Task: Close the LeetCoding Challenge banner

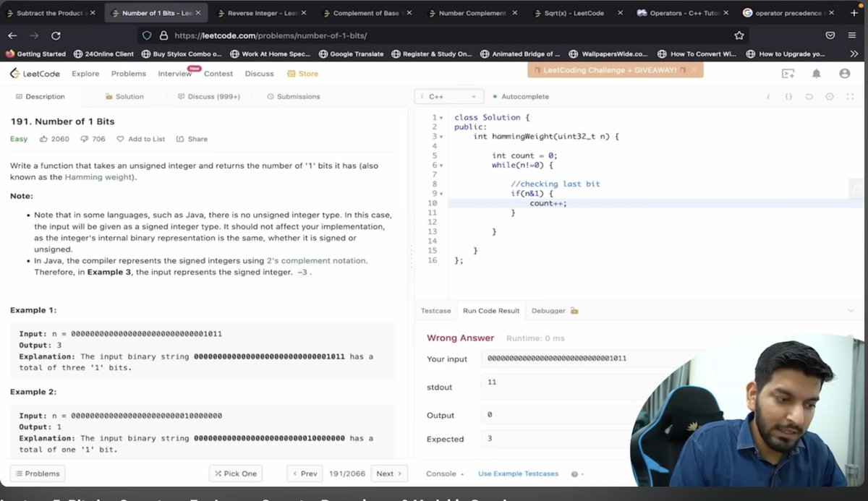Action: coord(693,70)
